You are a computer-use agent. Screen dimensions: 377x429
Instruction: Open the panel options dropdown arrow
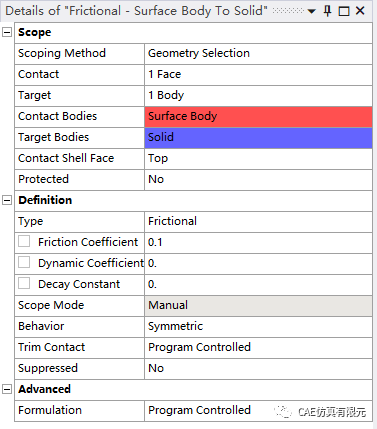pyautogui.click(x=312, y=11)
